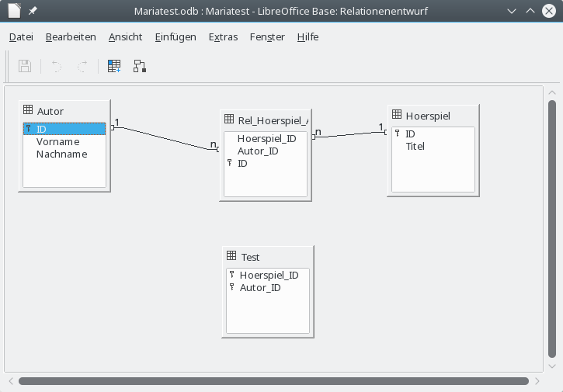Open the Fenster menu

tap(267, 37)
